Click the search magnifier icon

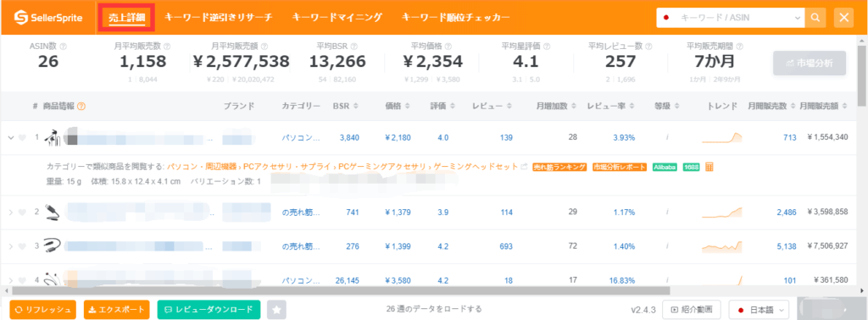(x=815, y=18)
